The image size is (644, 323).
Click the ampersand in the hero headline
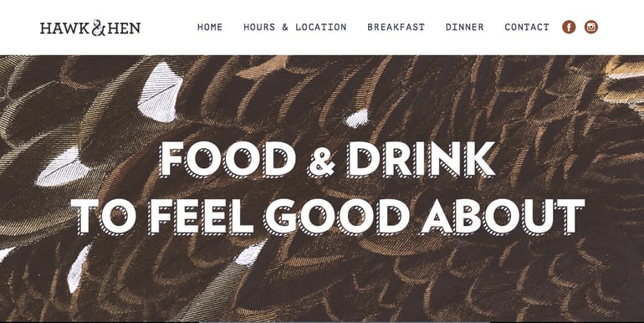(x=322, y=161)
